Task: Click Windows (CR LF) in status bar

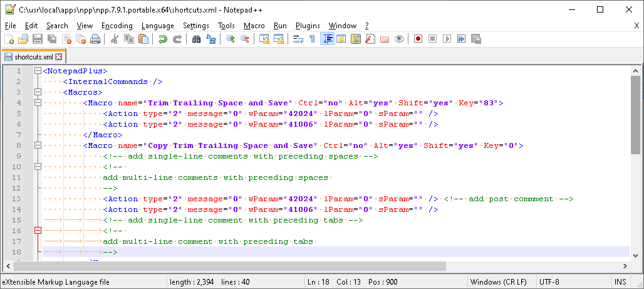Action: tap(498, 282)
